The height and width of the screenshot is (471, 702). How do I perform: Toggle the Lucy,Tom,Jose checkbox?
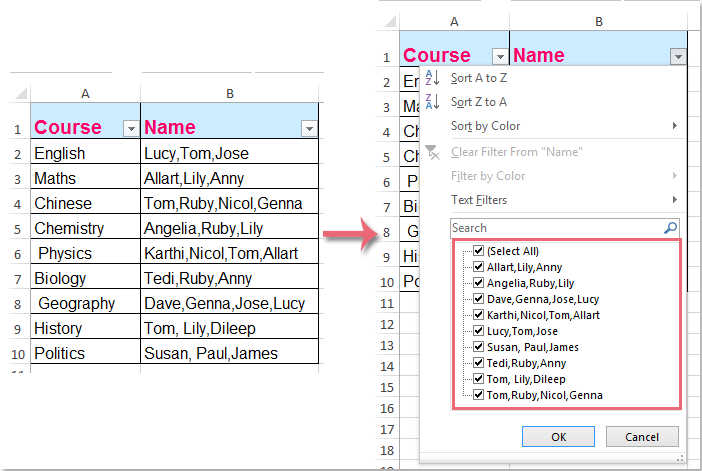click(479, 331)
